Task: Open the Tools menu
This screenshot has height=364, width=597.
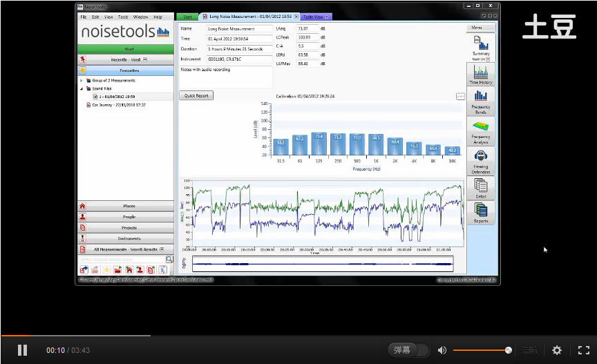Action: [x=123, y=17]
